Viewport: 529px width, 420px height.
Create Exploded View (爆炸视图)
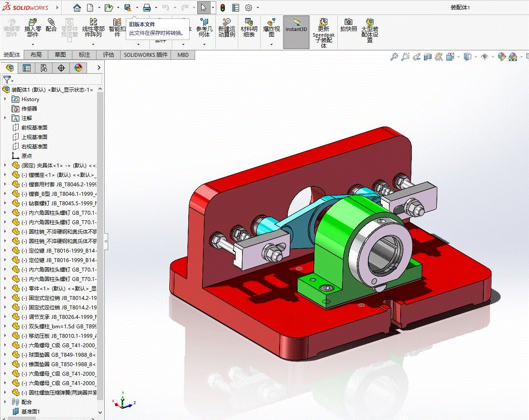pos(271,28)
